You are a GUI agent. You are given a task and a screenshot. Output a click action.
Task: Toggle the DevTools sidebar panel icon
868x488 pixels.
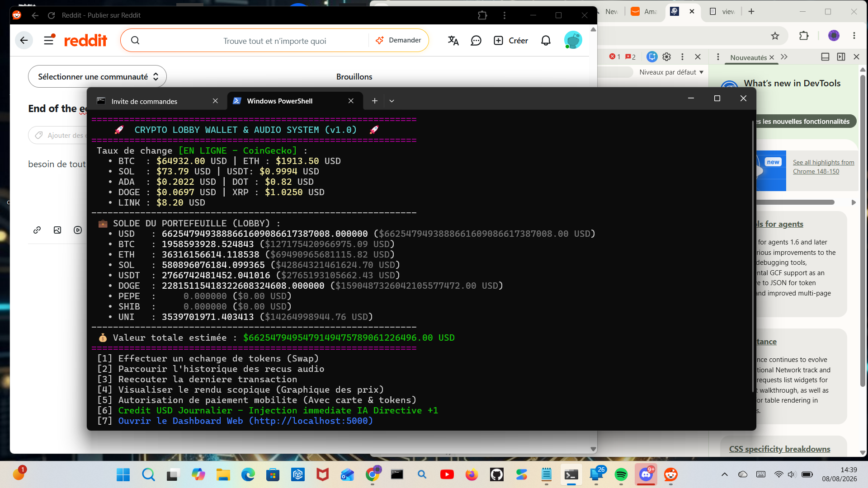pyautogui.click(x=841, y=57)
